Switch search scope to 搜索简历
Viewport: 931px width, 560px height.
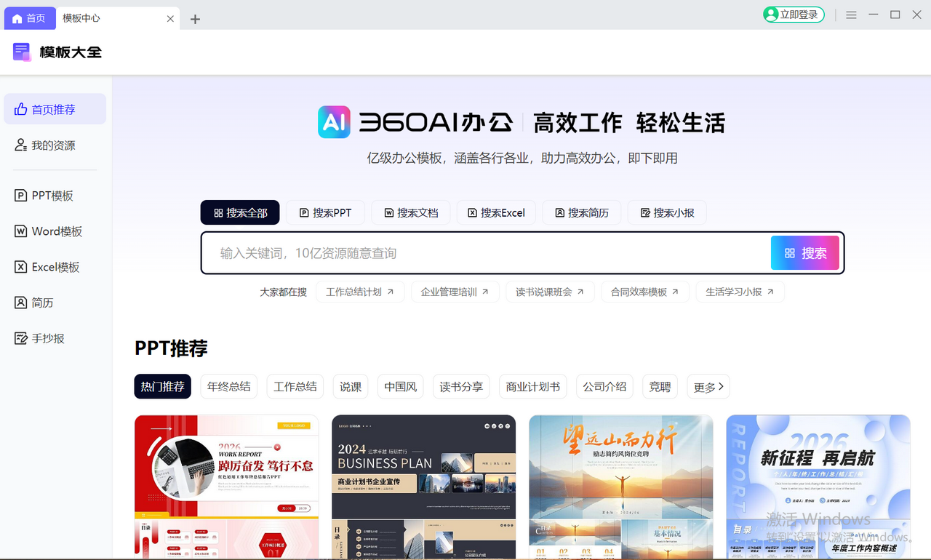click(581, 212)
